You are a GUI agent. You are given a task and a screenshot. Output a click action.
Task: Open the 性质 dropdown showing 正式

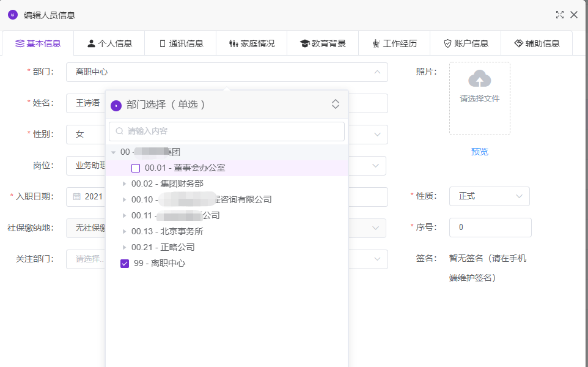coord(489,196)
